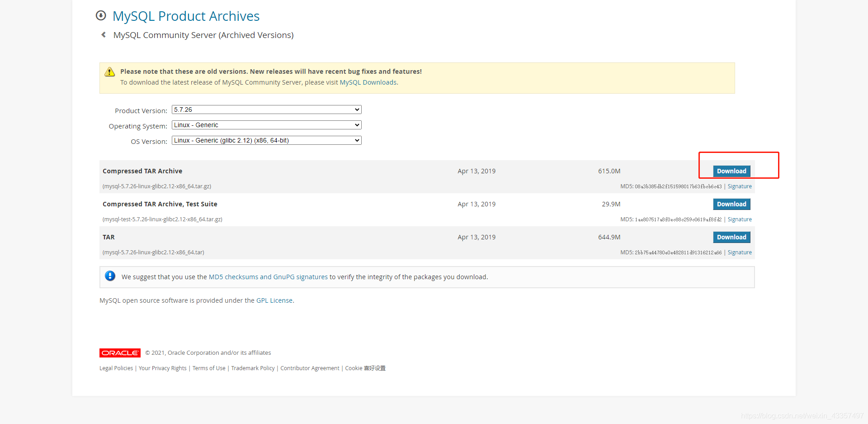Select filename mysql-5.7.26-linux-glibc2.12-x86_64.tar

point(153,252)
